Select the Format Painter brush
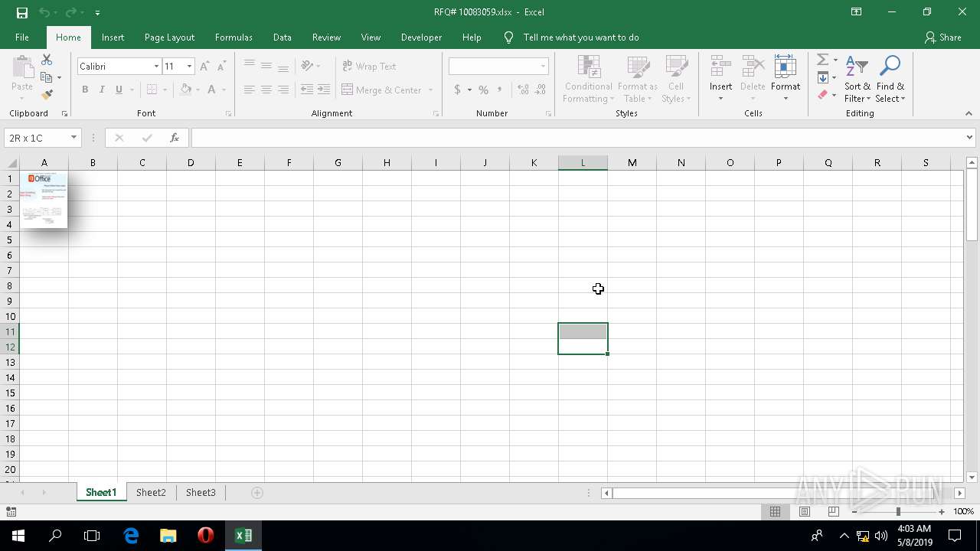The height and width of the screenshot is (551, 980). tap(47, 95)
